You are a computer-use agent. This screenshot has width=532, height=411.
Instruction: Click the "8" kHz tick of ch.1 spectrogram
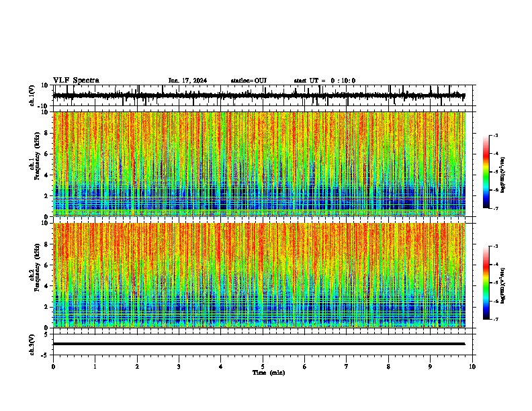pos(47,133)
